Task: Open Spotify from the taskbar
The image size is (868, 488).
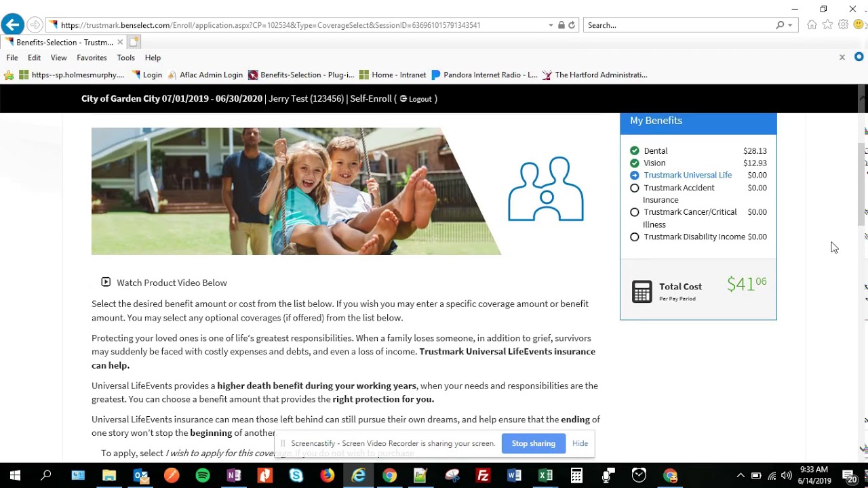Action: pyautogui.click(x=203, y=476)
